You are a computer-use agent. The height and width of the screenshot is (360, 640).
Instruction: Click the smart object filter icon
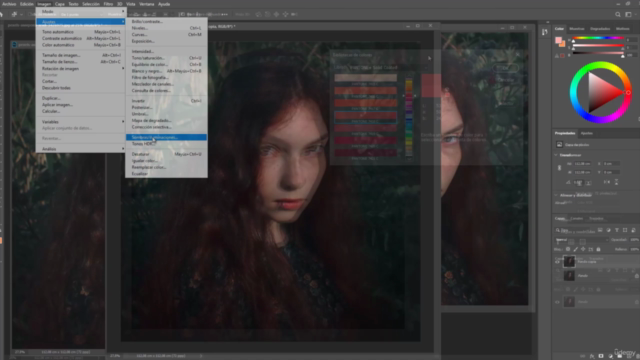(633, 230)
